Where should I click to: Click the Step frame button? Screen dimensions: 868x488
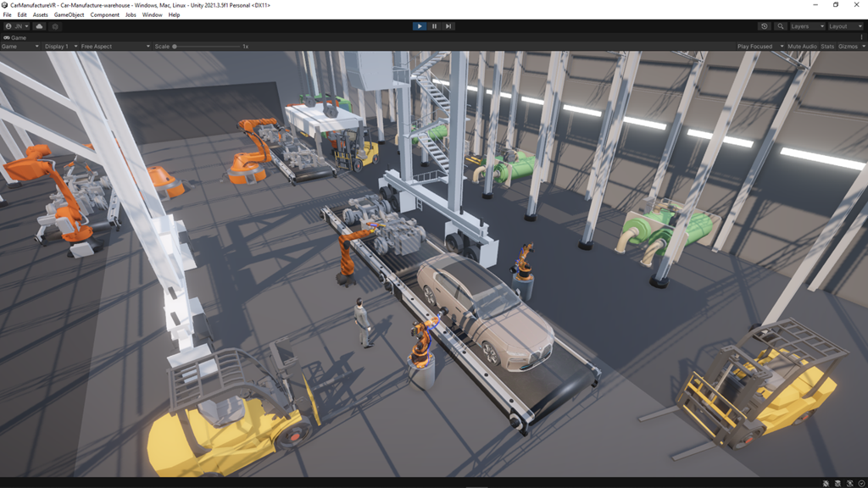coord(448,25)
